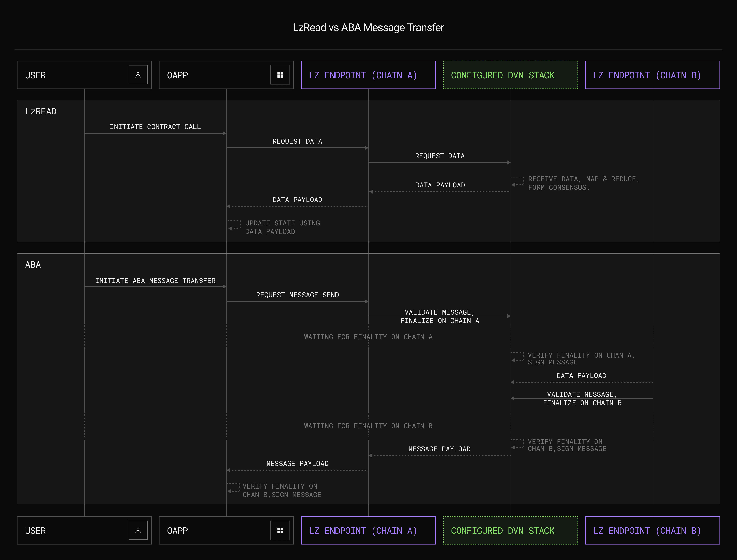Click the Request Message Send arrow label

pos(297,295)
